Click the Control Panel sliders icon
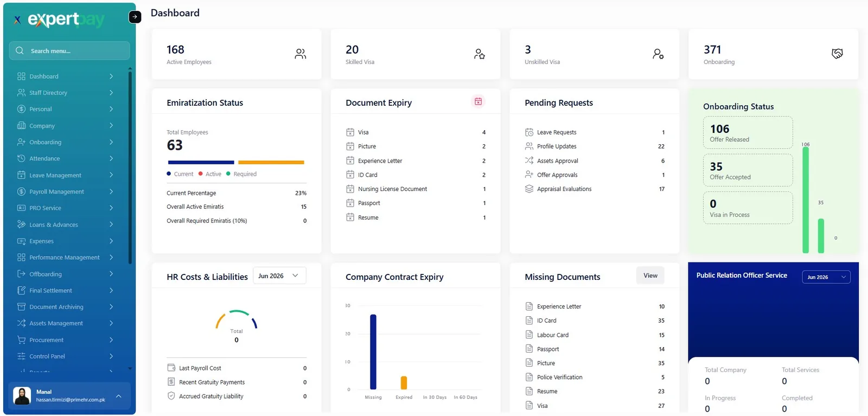 point(21,356)
